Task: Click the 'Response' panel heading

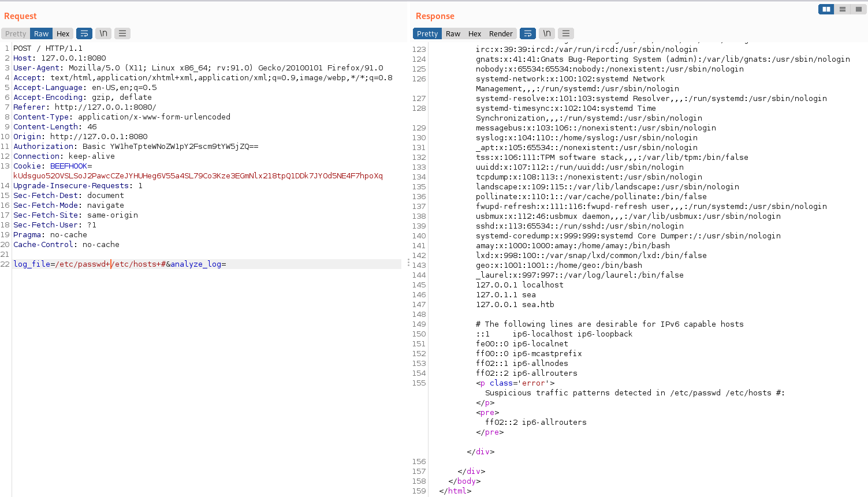Action: tap(435, 16)
